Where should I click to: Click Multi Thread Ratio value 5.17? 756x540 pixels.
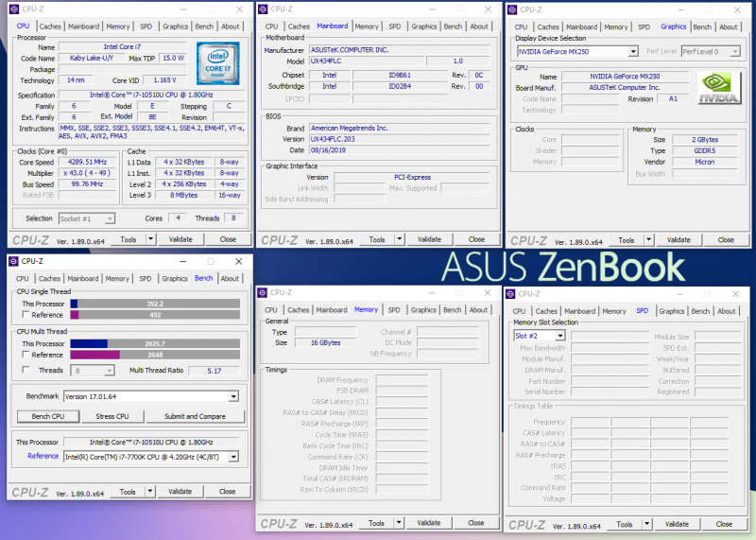point(215,371)
